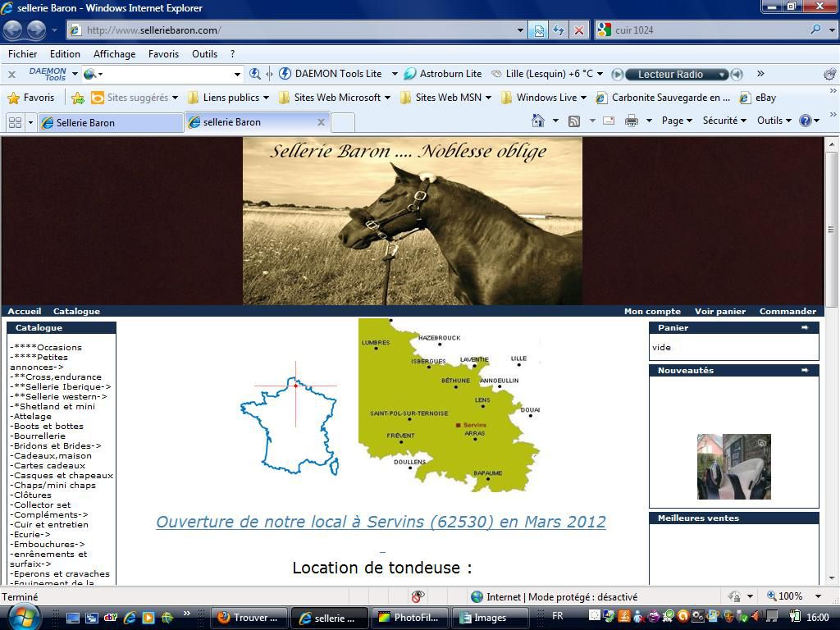Click the Print icon in command bar
This screenshot has height=630, width=840.
click(631, 121)
